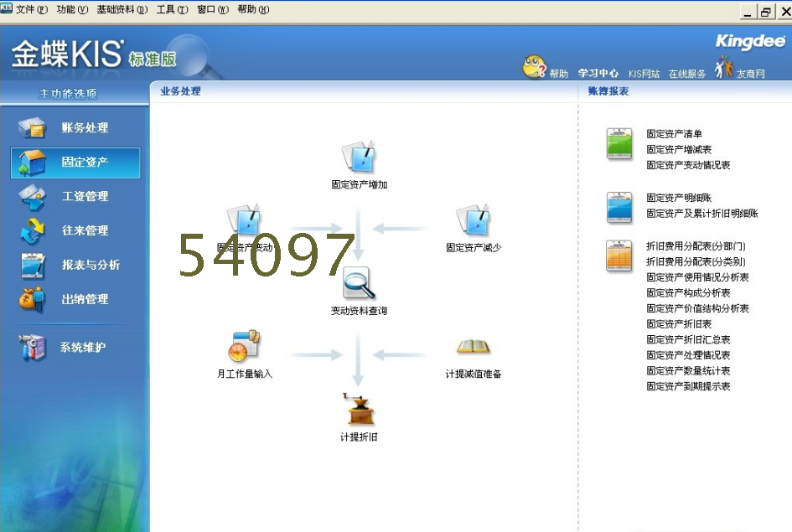This screenshot has height=532, width=792.
Task: Open 固定资产使用情况分析表 report
Action: pyautogui.click(x=697, y=277)
